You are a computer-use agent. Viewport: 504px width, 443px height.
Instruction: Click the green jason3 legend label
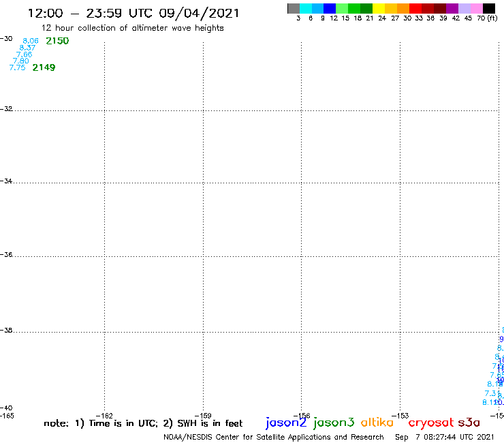tap(334, 423)
